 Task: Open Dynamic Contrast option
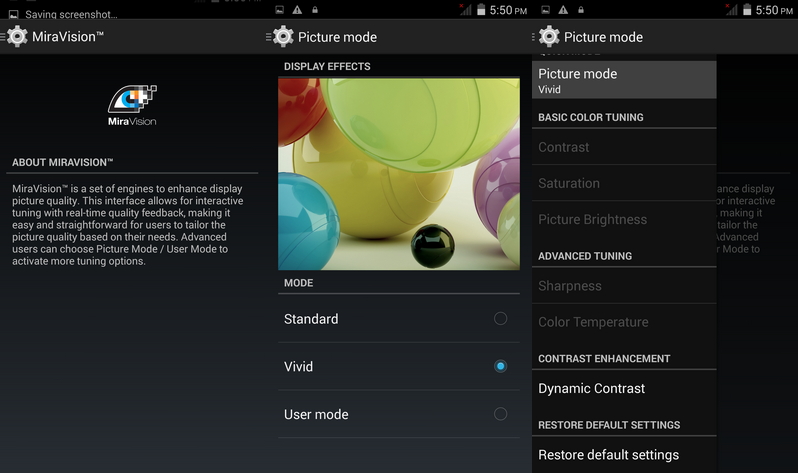[624, 388]
